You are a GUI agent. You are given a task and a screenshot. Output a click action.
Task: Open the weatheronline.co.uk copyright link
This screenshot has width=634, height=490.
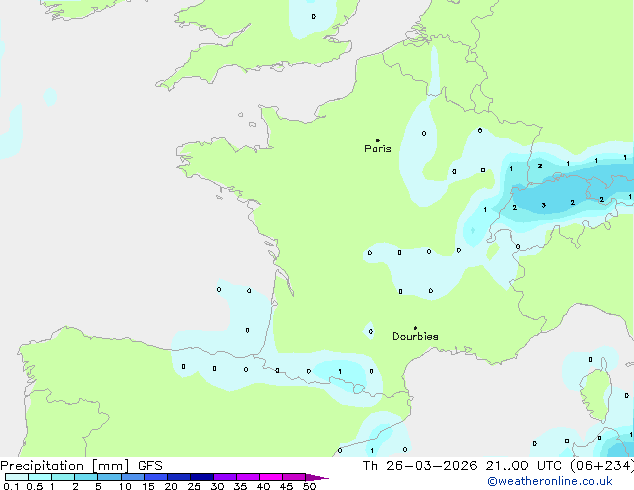click(x=550, y=481)
